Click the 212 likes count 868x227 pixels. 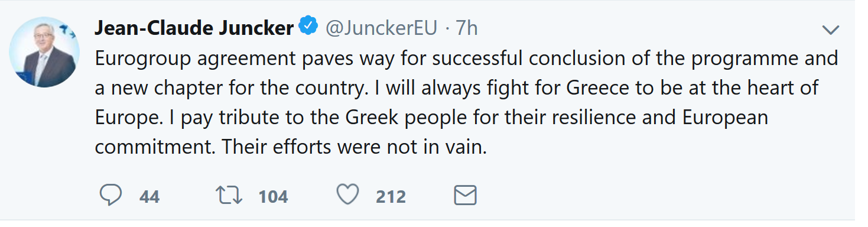tap(391, 196)
